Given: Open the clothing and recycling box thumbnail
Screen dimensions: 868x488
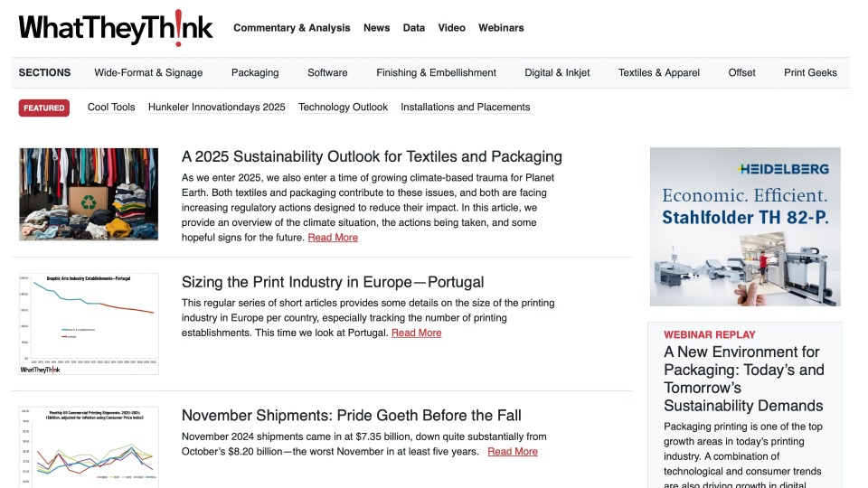Looking at the screenshot, I should pyautogui.click(x=89, y=194).
